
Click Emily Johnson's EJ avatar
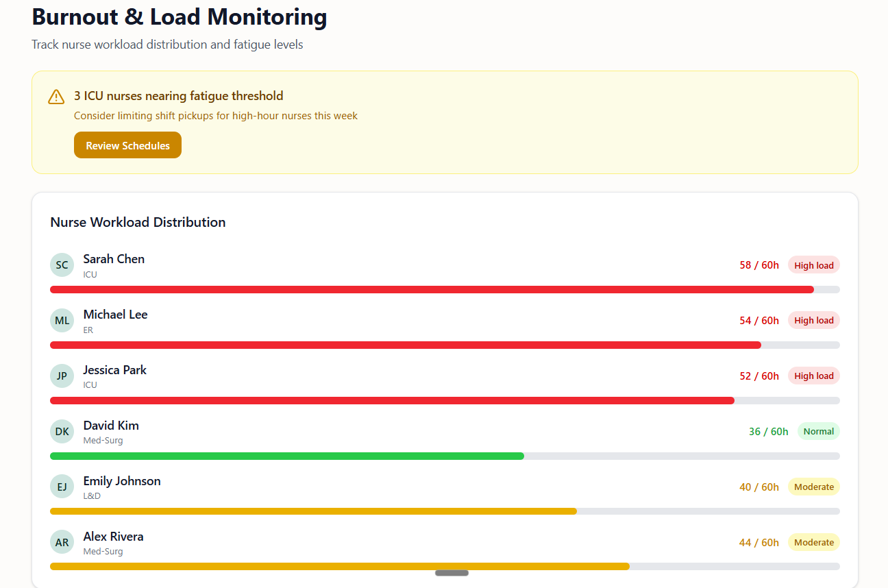pyautogui.click(x=62, y=487)
